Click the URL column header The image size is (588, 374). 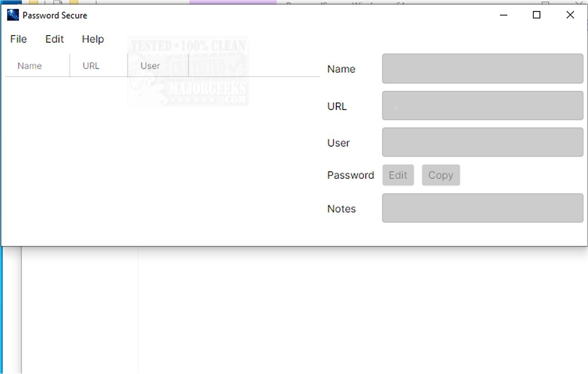(91, 66)
